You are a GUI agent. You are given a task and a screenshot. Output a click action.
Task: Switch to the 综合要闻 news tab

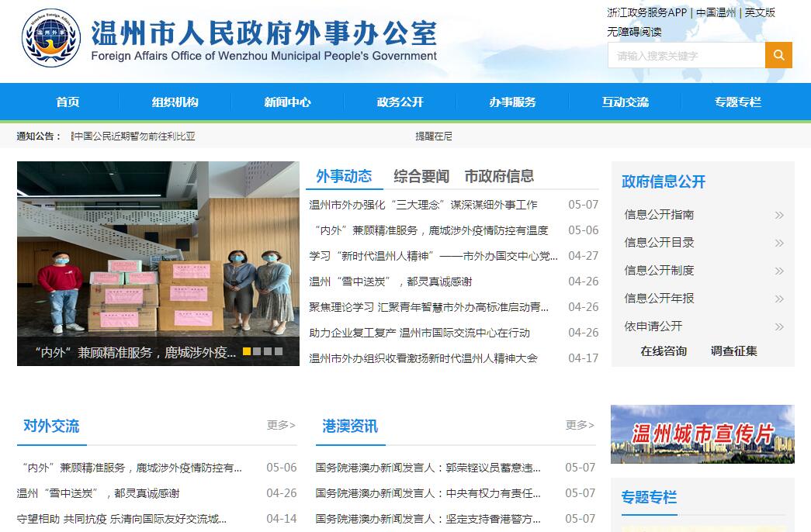(x=421, y=176)
